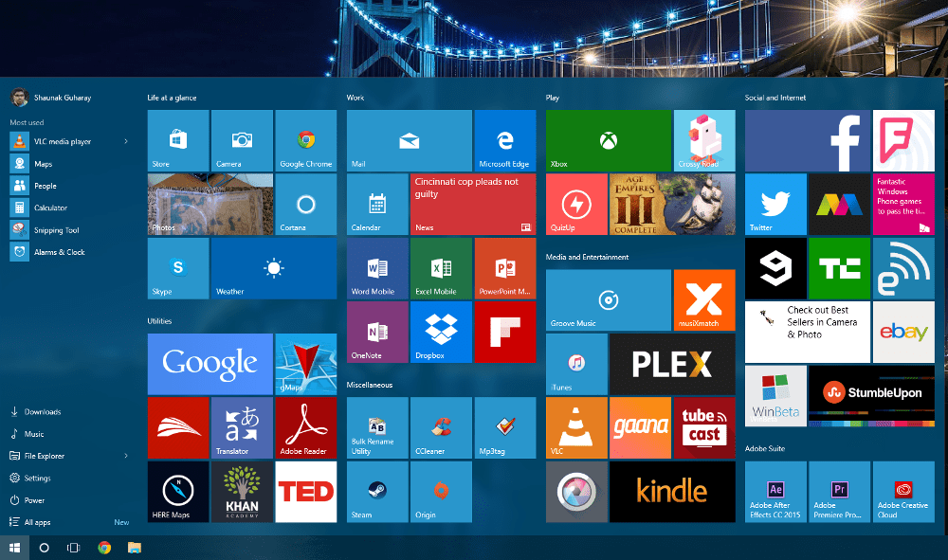
Task: Open the Mail tile
Action: point(410,141)
